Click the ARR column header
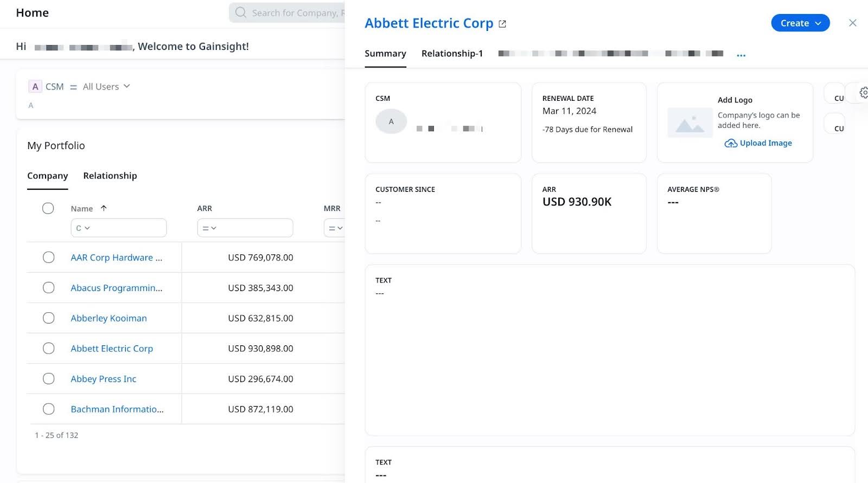Viewport: 868px width, 483px height. (205, 208)
